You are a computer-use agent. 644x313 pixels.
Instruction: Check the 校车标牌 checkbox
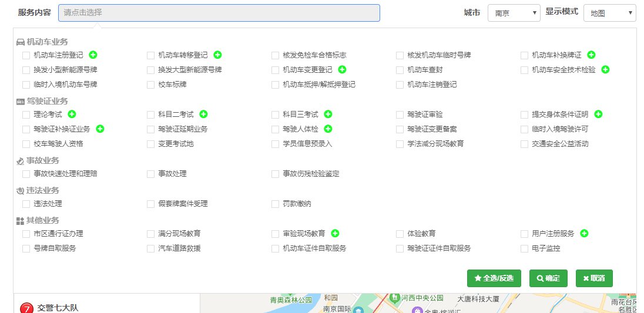tap(151, 85)
